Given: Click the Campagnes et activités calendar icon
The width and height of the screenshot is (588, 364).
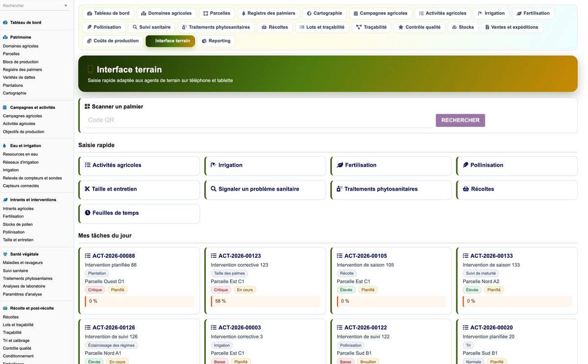Looking at the screenshot, I should pos(5,107).
